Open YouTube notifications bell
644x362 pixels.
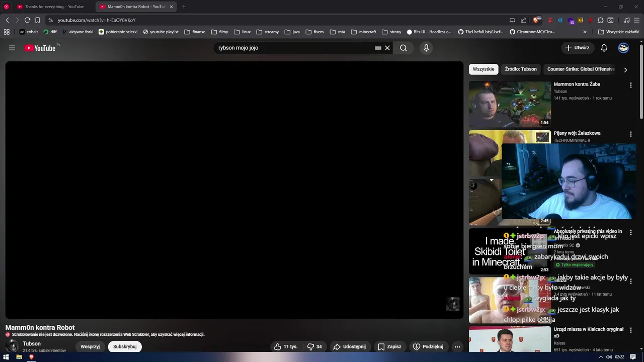pyautogui.click(x=604, y=48)
